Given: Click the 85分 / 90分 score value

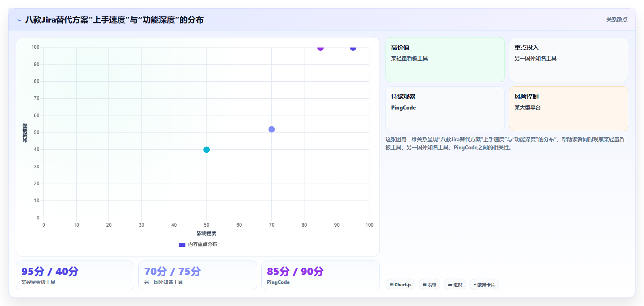Looking at the screenshot, I should 295,271.
